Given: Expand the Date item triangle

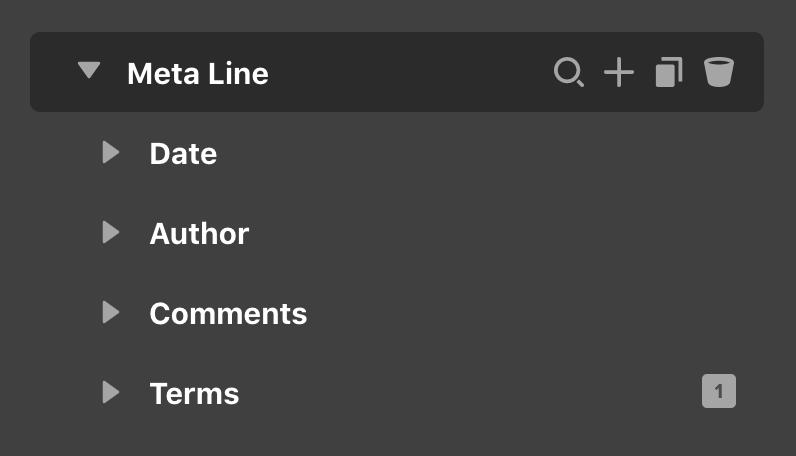Looking at the screenshot, I should (111, 152).
